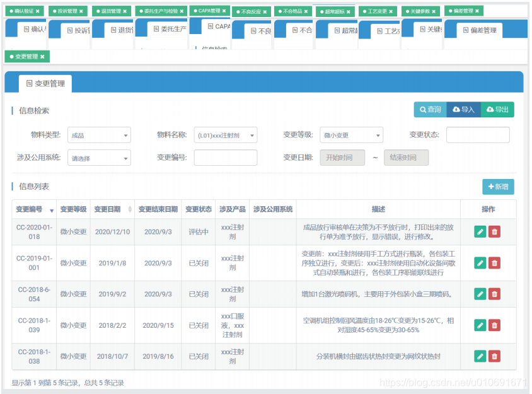Close the 超常超标 tag with its x

pyautogui.click(x=349, y=12)
